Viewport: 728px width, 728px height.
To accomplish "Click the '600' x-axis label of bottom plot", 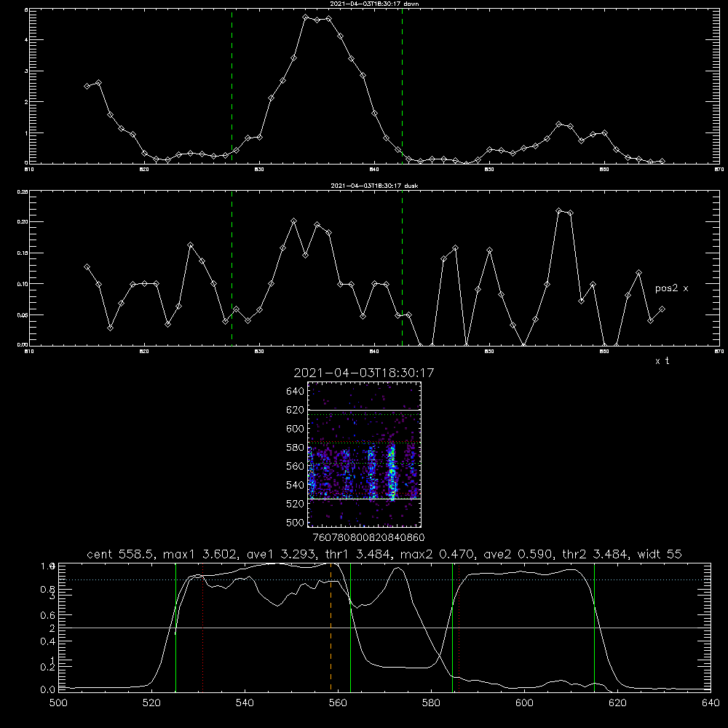I will [x=524, y=703].
